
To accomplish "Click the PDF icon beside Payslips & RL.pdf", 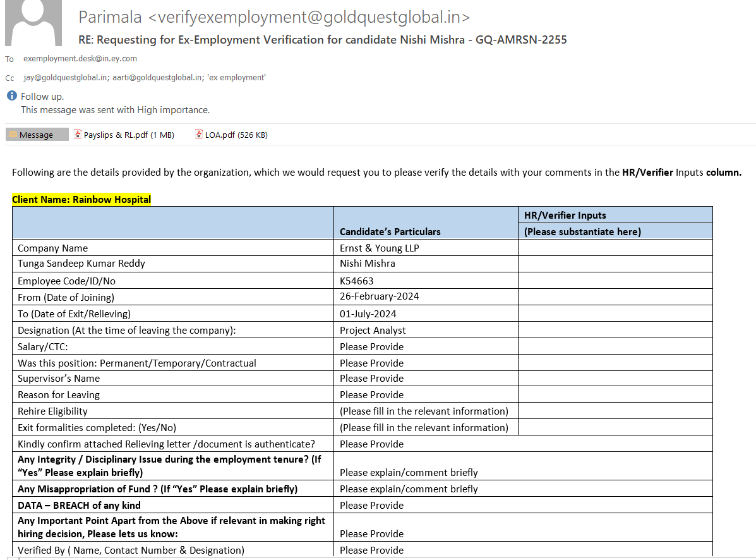I will (78, 135).
